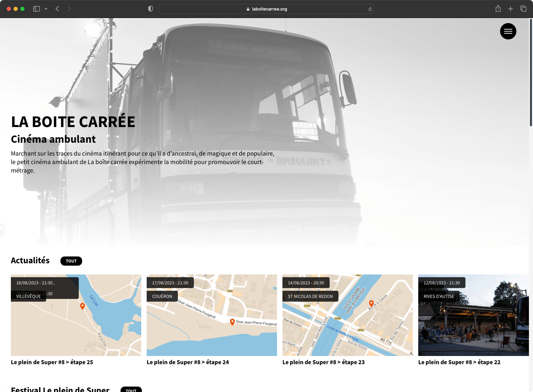Reload the current page
Screen dimensions: 533x392
[x=370, y=9]
